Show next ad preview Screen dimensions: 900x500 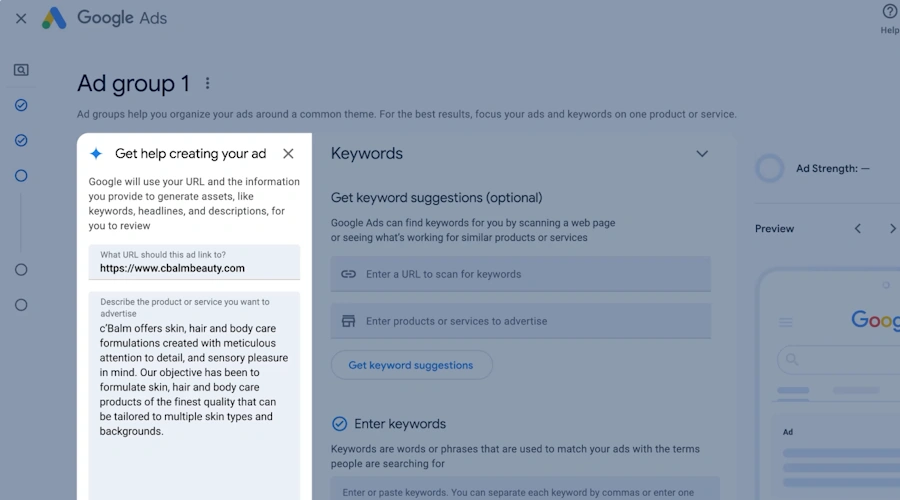[892, 229]
